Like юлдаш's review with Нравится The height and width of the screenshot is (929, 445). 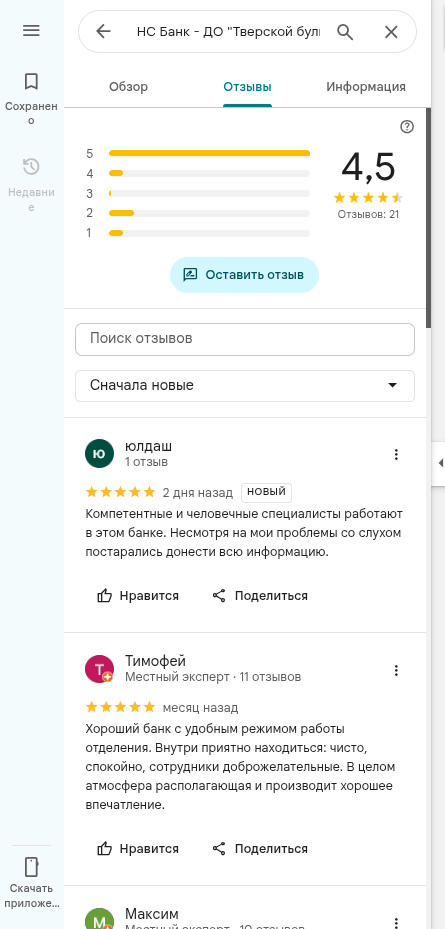pos(137,595)
